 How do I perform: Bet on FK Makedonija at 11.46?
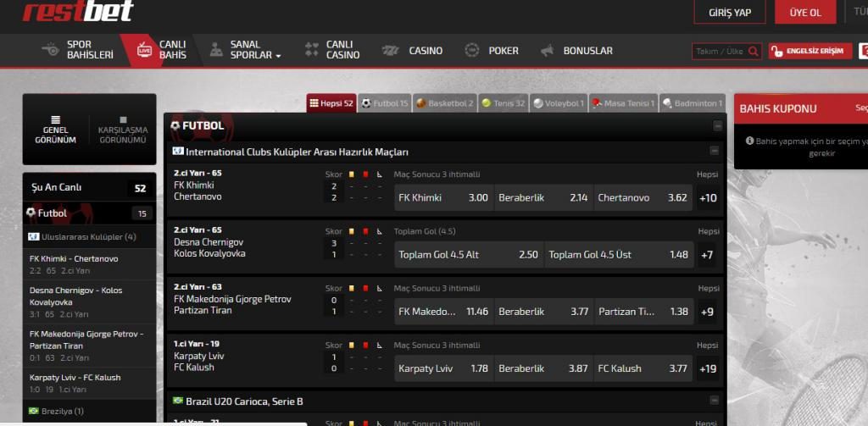(443, 312)
